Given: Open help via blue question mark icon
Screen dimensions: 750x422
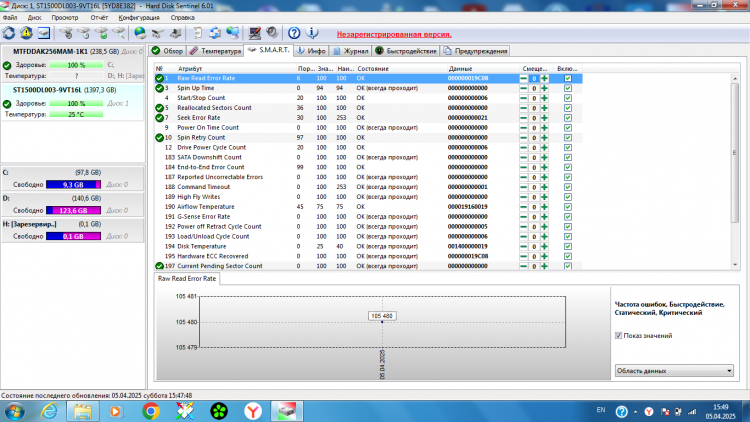Looking at the screenshot, I should click(x=294, y=33).
